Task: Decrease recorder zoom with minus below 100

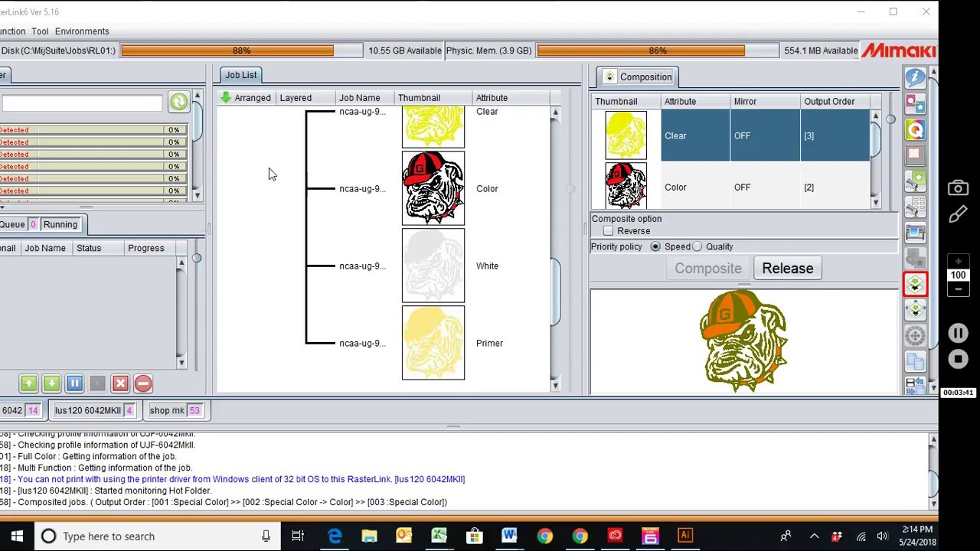Action: 958,289
